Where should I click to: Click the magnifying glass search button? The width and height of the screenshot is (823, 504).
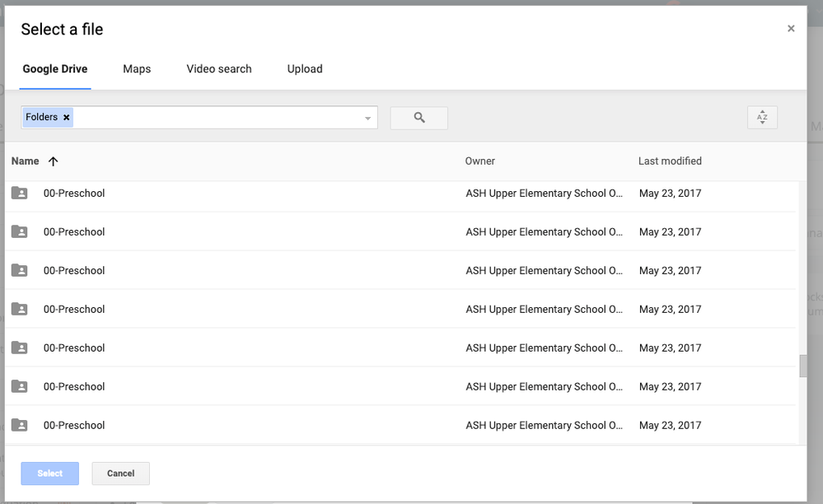(x=419, y=118)
